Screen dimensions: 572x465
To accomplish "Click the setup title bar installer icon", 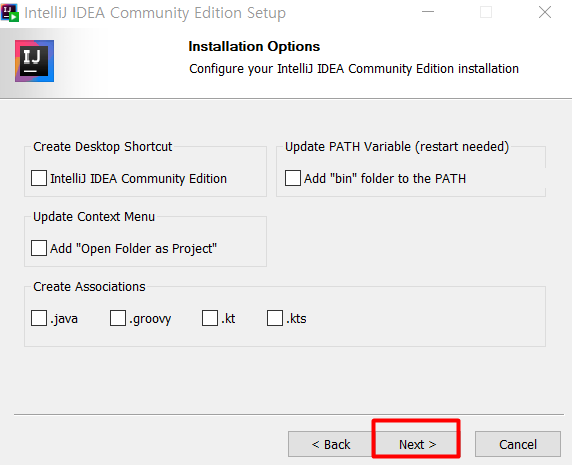I will point(10,13).
